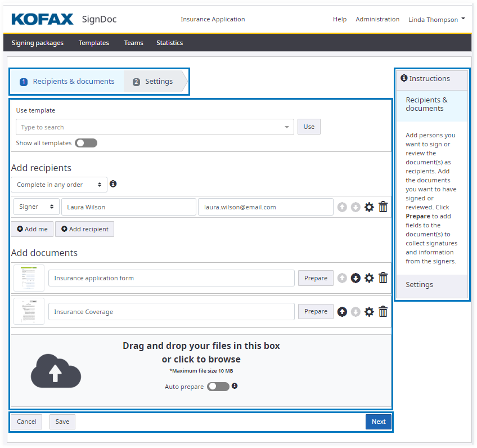477x448 pixels.
Task: Open settings gear for Laura Wilson recipient
Action: coord(369,207)
